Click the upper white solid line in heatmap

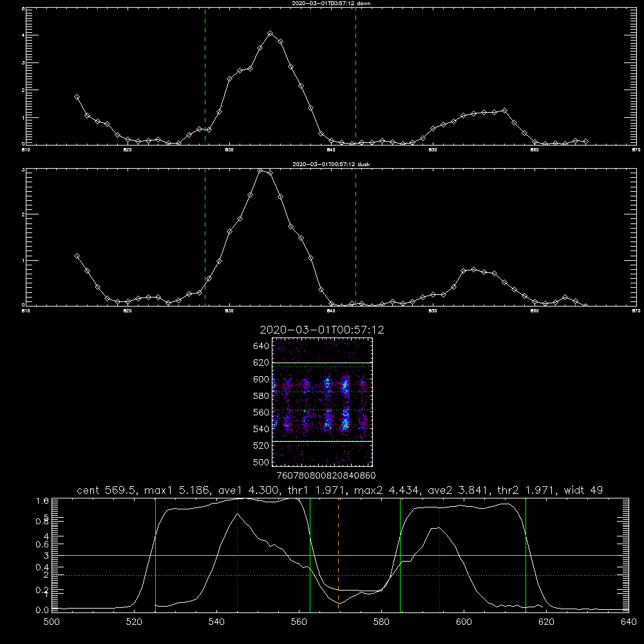pos(323,363)
